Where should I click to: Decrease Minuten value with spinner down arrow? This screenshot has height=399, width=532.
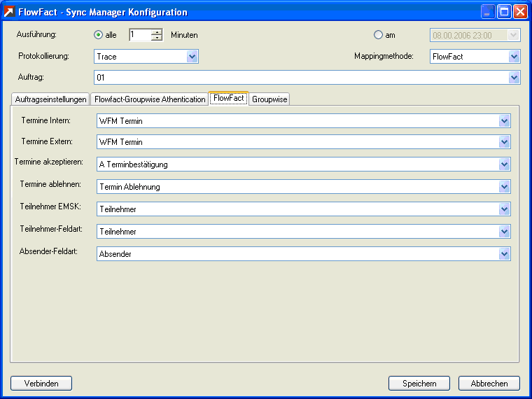coord(157,38)
